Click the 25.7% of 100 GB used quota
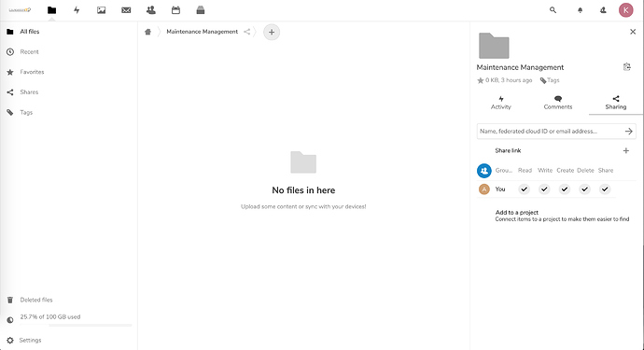 pyautogui.click(x=50, y=316)
